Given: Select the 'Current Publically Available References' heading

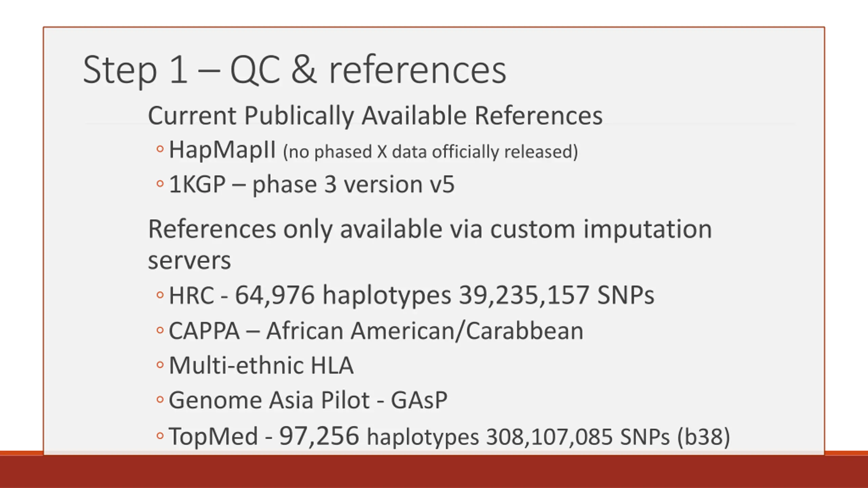Looking at the screenshot, I should pos(375,116).
